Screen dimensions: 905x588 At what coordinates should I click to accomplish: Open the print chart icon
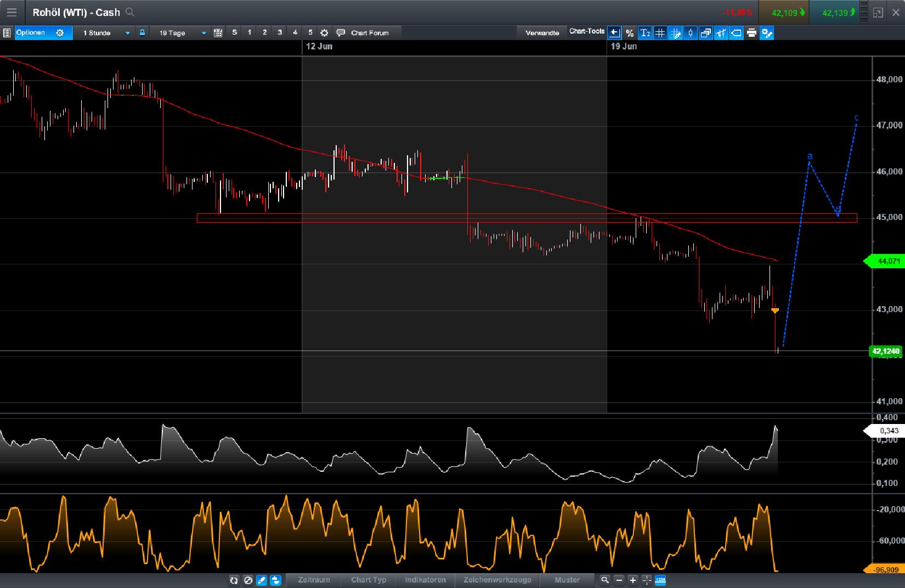tap(751, 33)
